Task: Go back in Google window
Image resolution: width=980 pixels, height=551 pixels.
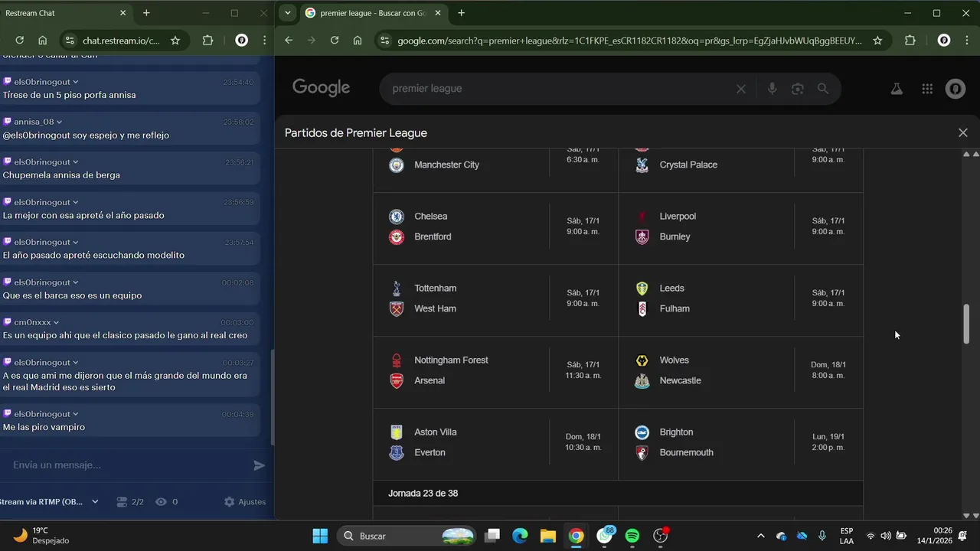Action: pyautogui.click(x=289, y=41)
